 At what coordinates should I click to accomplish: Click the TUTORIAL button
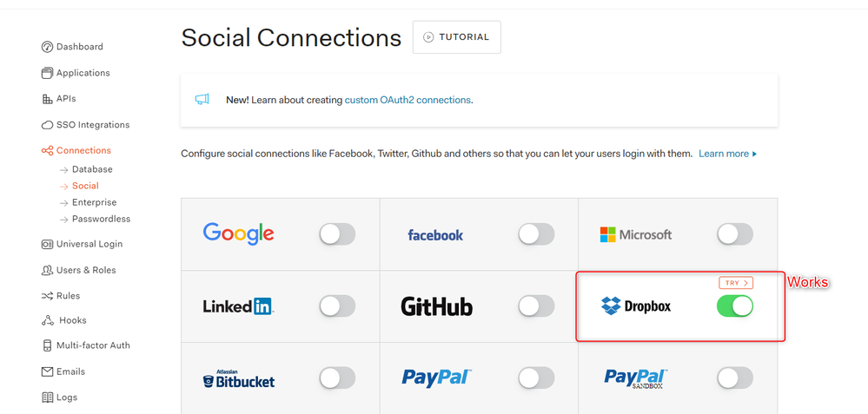(456, 37)
